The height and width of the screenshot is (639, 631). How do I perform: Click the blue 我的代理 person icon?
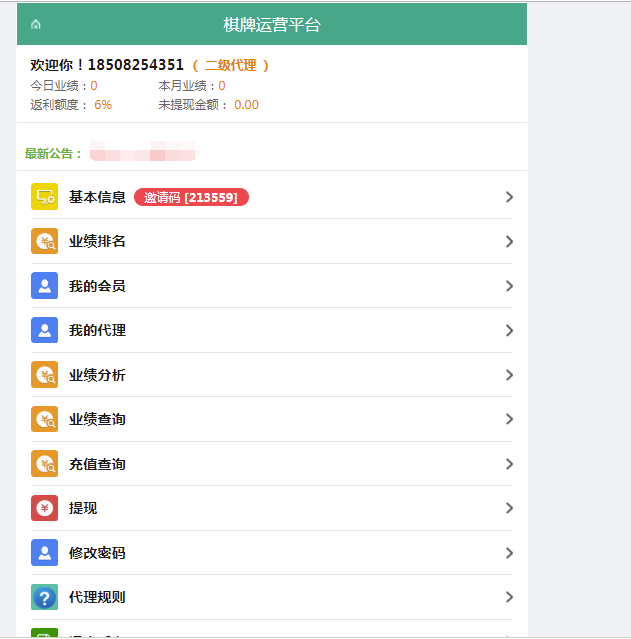point(44,330)
